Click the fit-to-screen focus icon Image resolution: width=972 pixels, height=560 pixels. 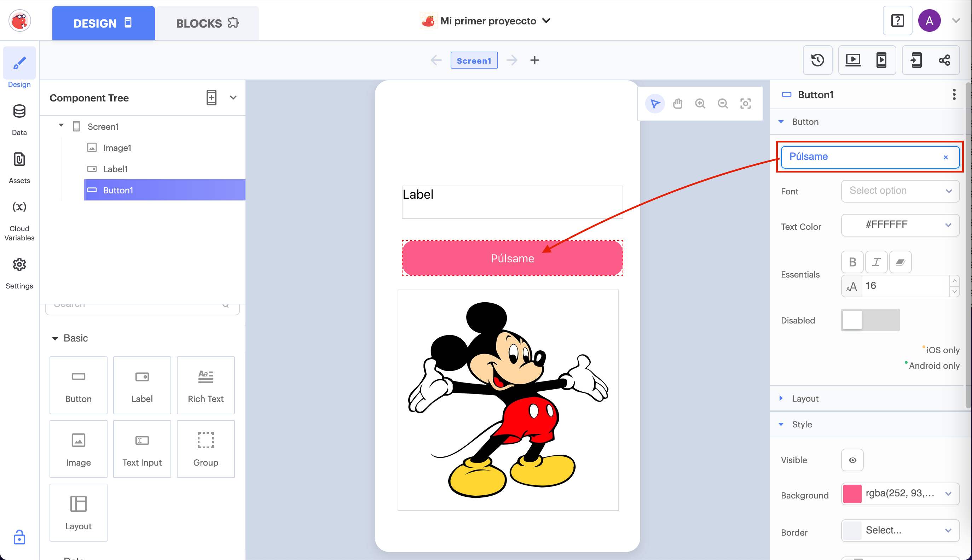coord(745,104)
